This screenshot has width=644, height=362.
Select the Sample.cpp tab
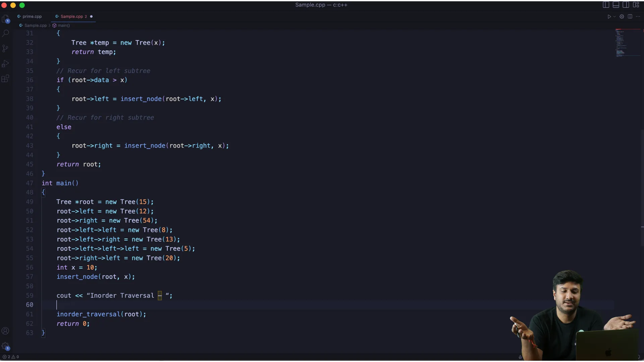click(x=71, y=16)
